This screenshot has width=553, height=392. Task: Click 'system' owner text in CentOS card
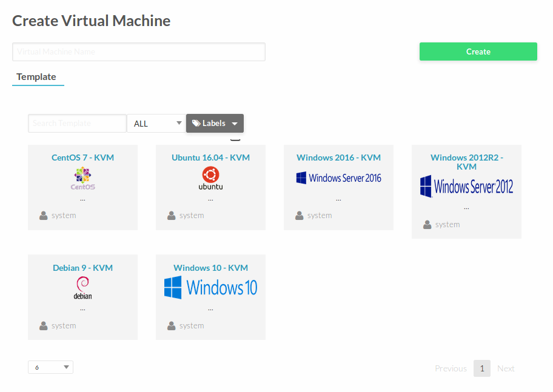(64, 216)
